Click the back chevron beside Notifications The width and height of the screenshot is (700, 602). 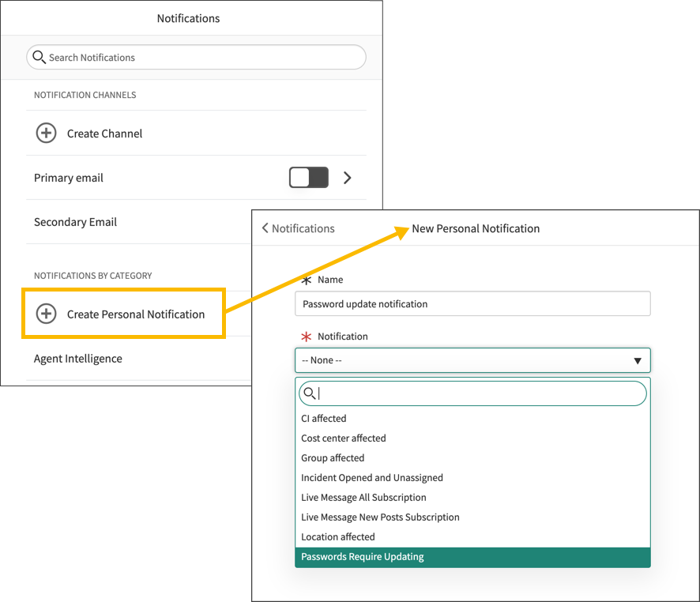265,228
